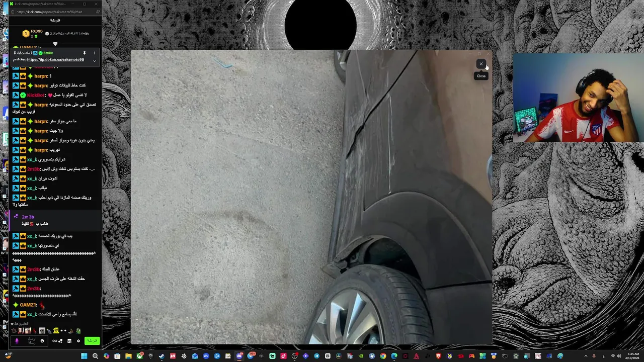Collapse pinned message with chevron arrow
Screen dimensions: 644x362
(94, 61)
